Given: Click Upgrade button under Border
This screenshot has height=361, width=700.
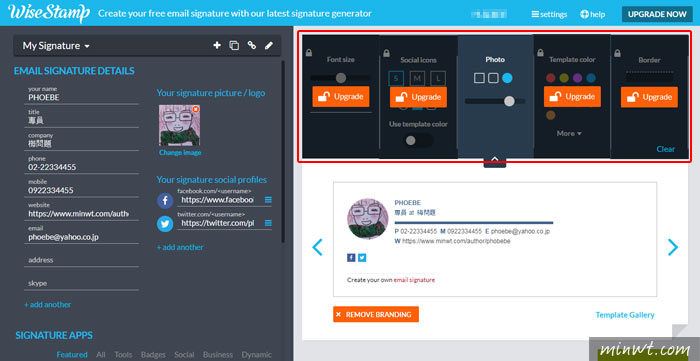Looking at the screenshot, I should [x=650, y=97].
